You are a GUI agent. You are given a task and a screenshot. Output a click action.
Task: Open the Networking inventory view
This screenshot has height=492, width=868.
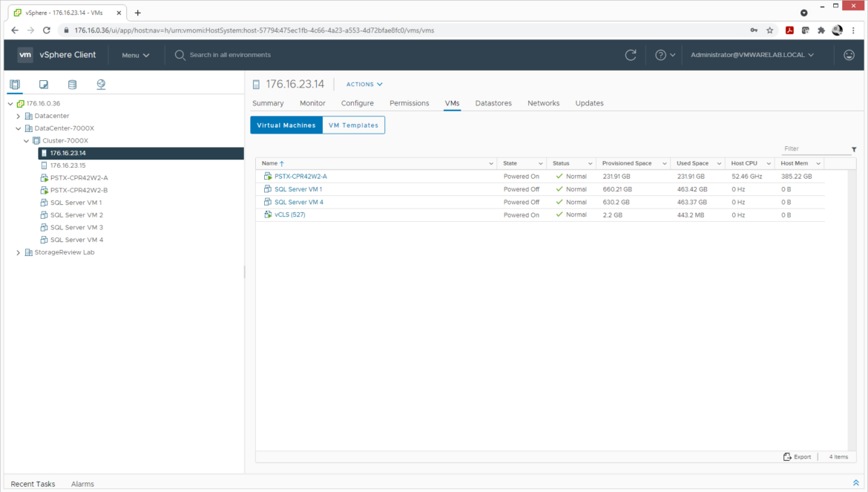point(101,84)
